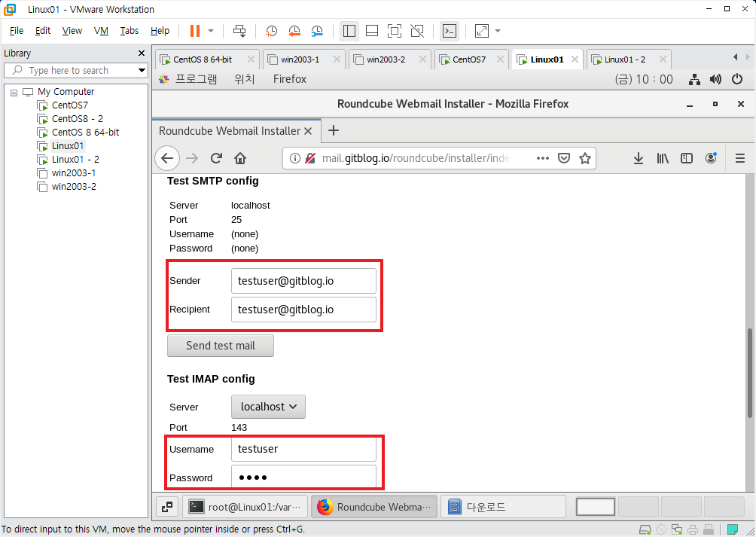The height and width of the screenshot is (537, 756).
Task: Select CentOS8 - 2 in the library tree
Action: [x=77, y=118]
